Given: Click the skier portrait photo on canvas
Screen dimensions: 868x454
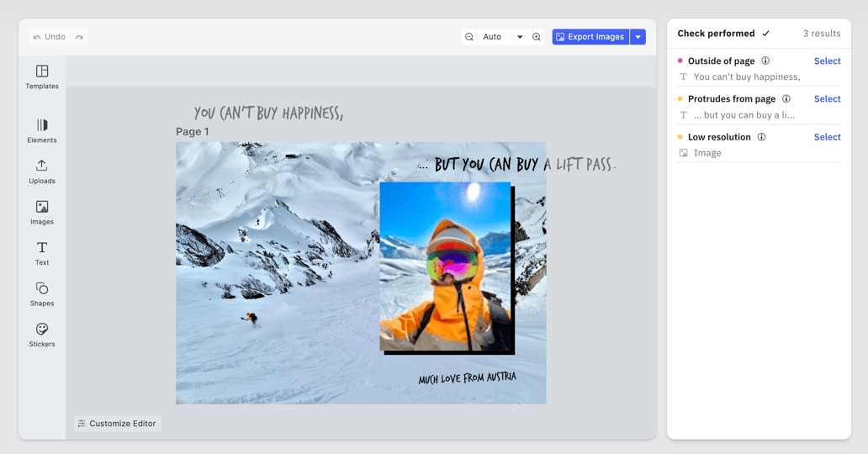Looking at the screenshot, I should point(445,266).
